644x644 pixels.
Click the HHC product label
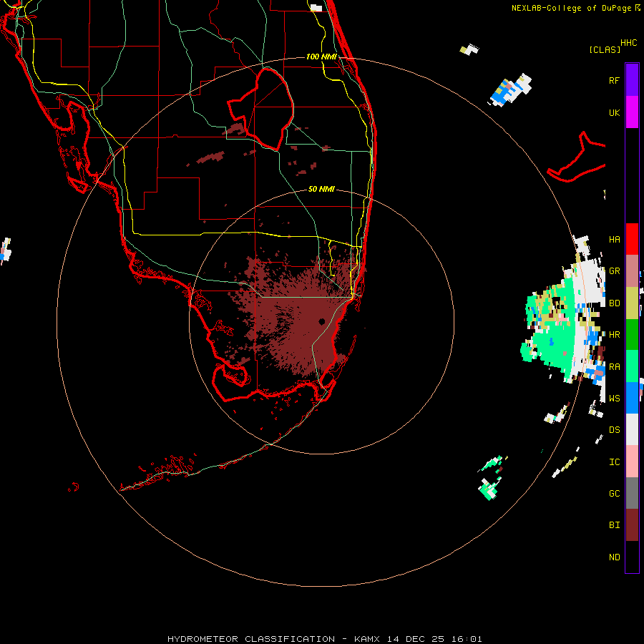tap(628, 43)
